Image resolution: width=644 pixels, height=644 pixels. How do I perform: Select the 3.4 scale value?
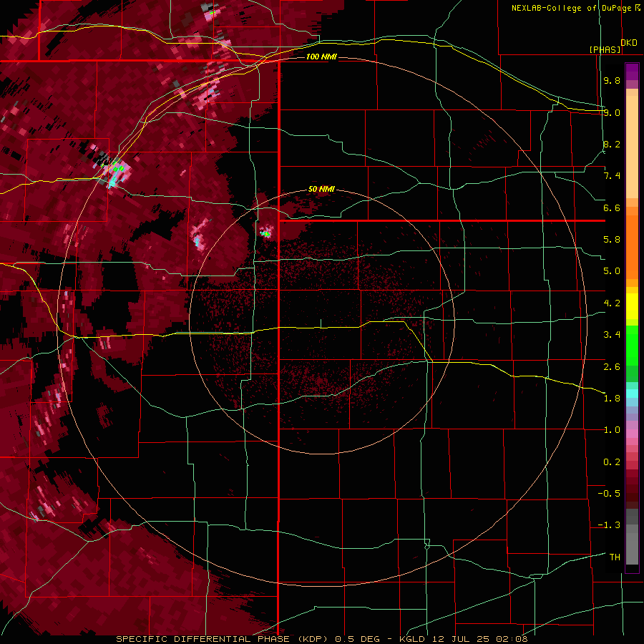click(x=612, y=335)
